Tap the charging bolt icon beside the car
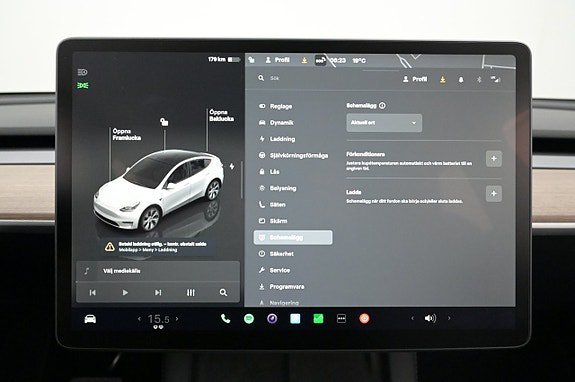The width and height of the screenshot is (575, 382). tap(232, 166)
